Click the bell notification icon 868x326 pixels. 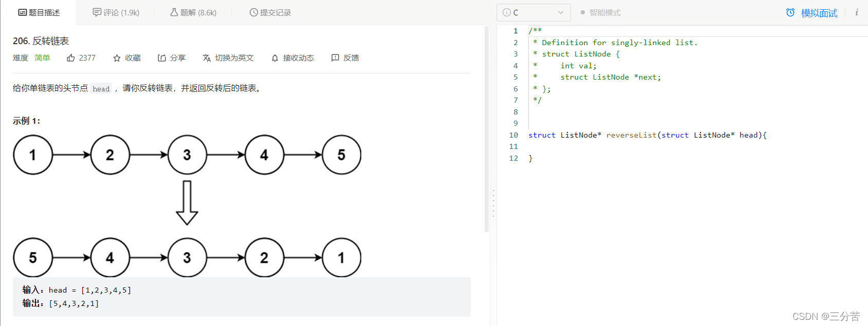[275, 58]
